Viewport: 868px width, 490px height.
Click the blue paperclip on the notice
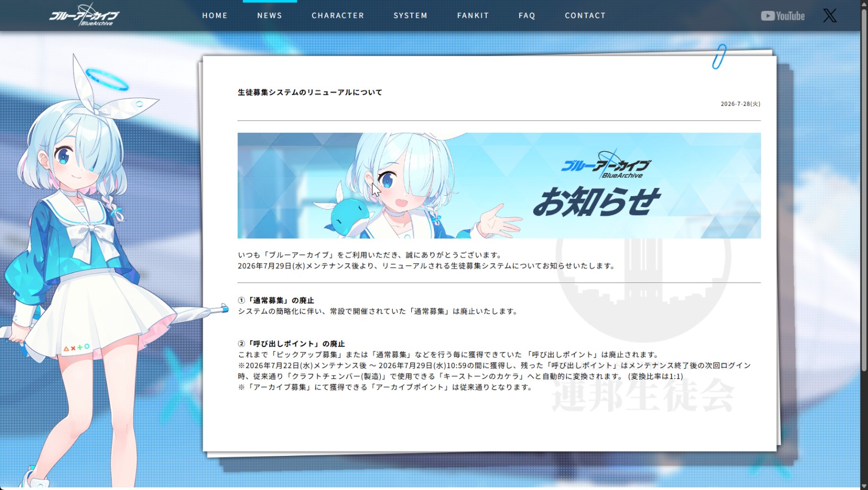(719, 56)
